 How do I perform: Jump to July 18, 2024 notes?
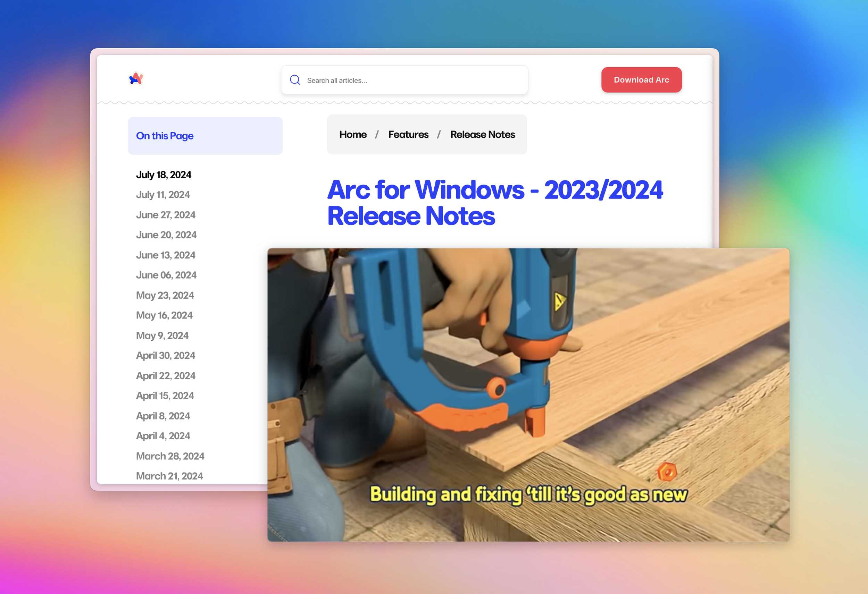pos(164,175)
